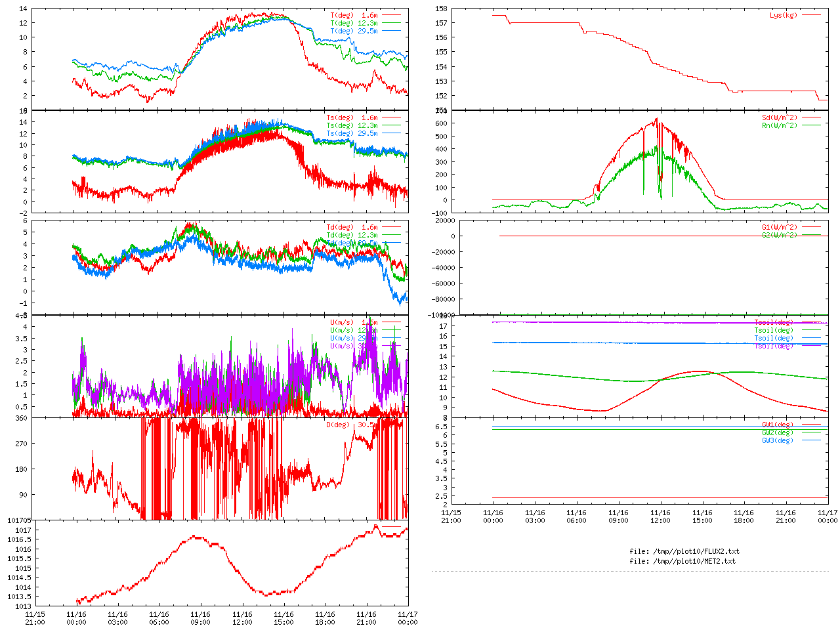The height and width of the screenshot is (630, 840).
Task: Click the FLUX2.txt file path text
Action: point(684,551)
